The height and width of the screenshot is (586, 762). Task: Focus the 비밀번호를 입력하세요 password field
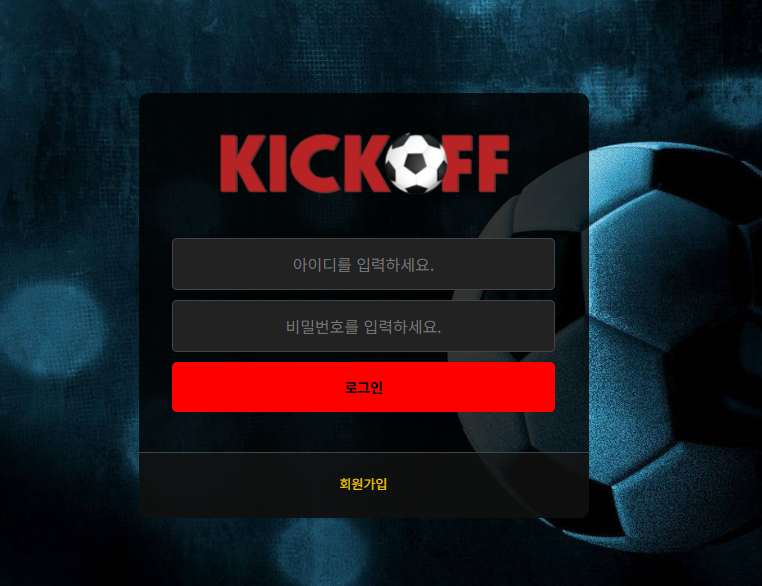363,326
